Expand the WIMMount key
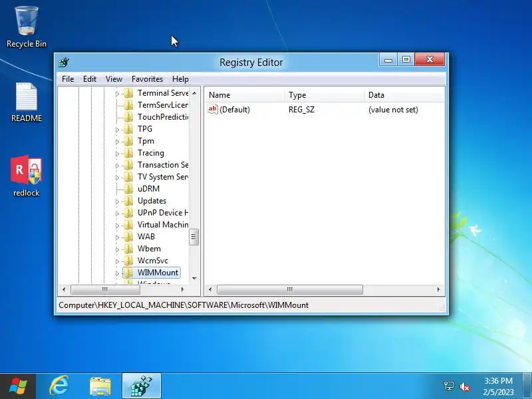Image resolution: width=532 pixels, height=399 pixels. (118, 273)
